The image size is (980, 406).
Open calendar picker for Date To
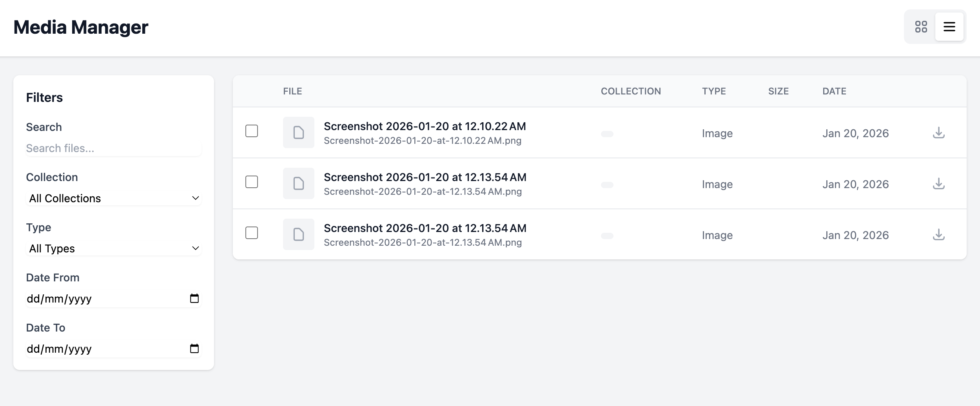[194, 349]
